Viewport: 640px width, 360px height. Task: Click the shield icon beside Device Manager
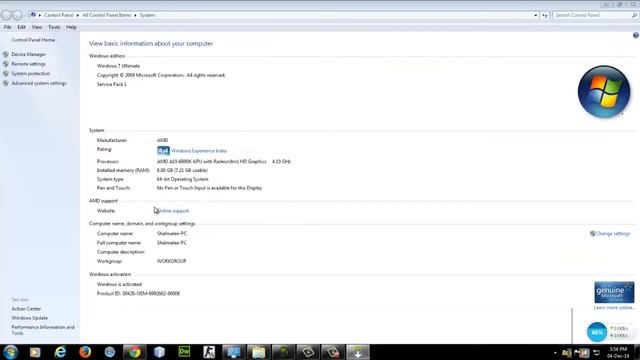[6, 54]
